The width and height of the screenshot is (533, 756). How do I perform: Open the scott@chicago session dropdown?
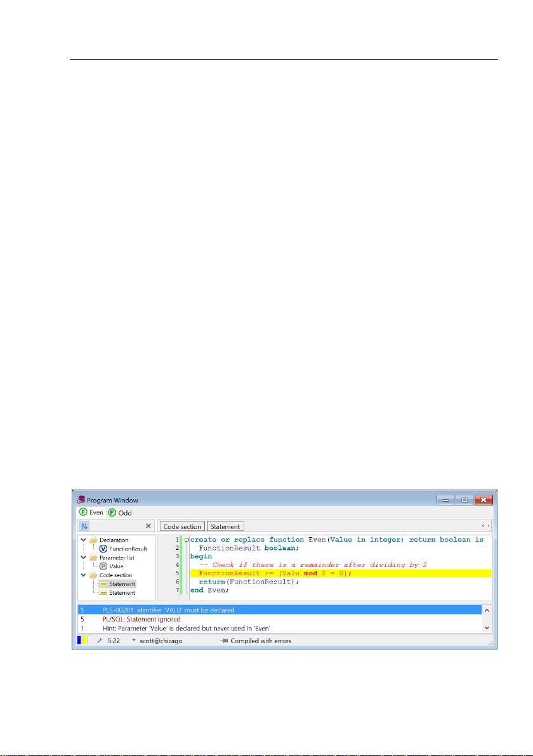pyautogui.click(x=134, y=640)
